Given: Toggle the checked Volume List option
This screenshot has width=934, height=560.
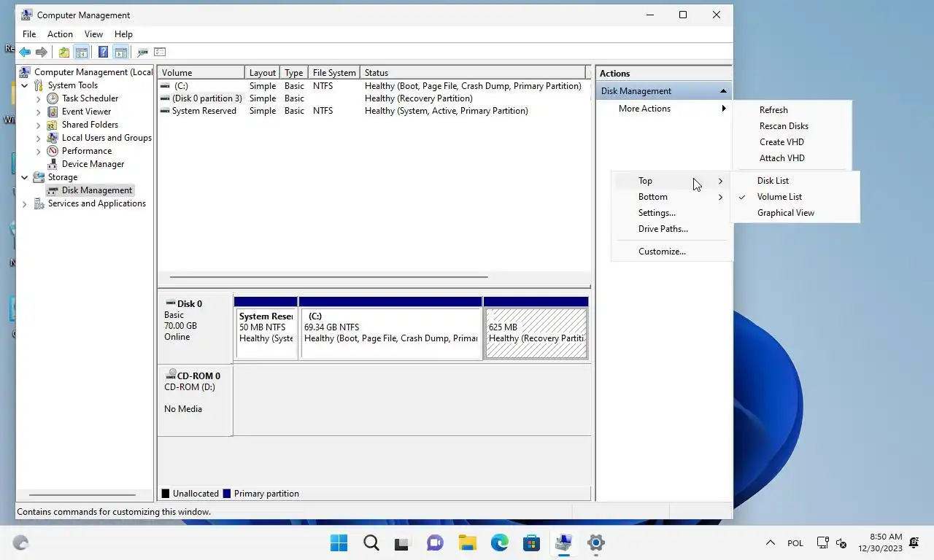Looking at the screenshot, I should pos(795,197).
